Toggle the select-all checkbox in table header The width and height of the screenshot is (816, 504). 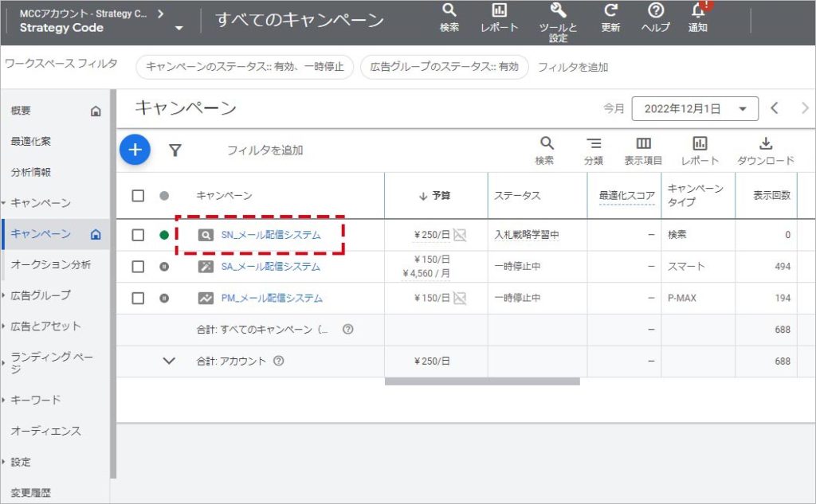[x=138, y=196]
